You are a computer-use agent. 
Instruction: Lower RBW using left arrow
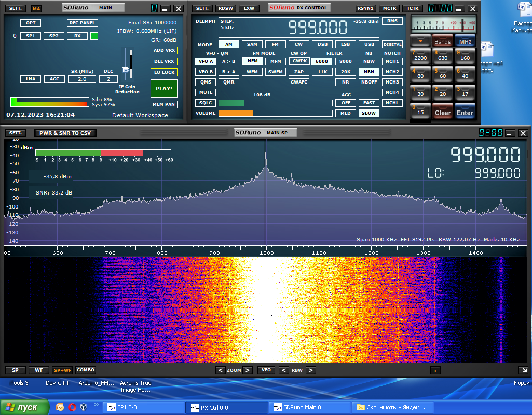[x=283, y=370]
